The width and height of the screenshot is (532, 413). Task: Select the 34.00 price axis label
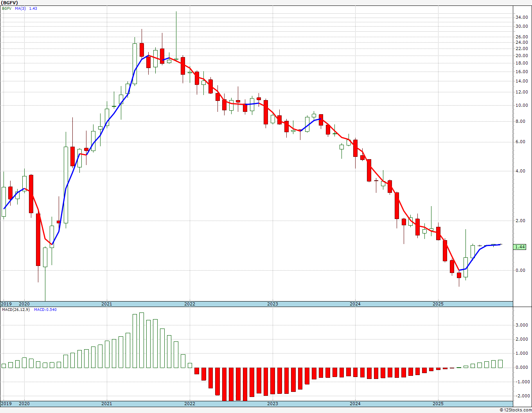pyautogui.click(x=521, y=18)
